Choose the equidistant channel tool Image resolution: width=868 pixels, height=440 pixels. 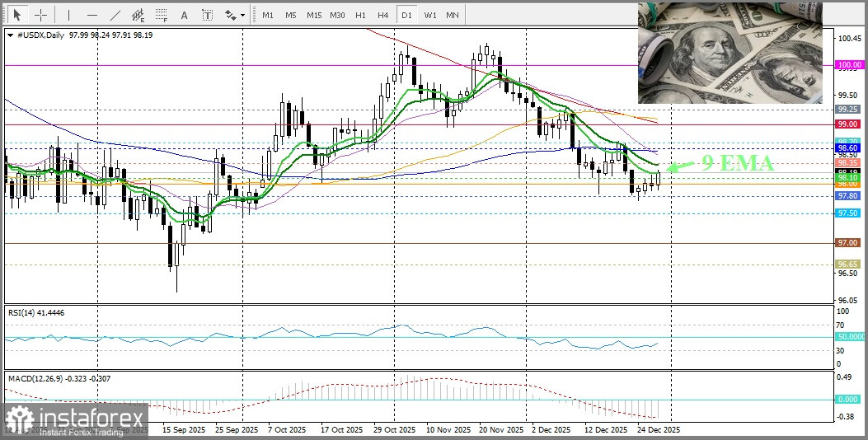click(138, 15)
